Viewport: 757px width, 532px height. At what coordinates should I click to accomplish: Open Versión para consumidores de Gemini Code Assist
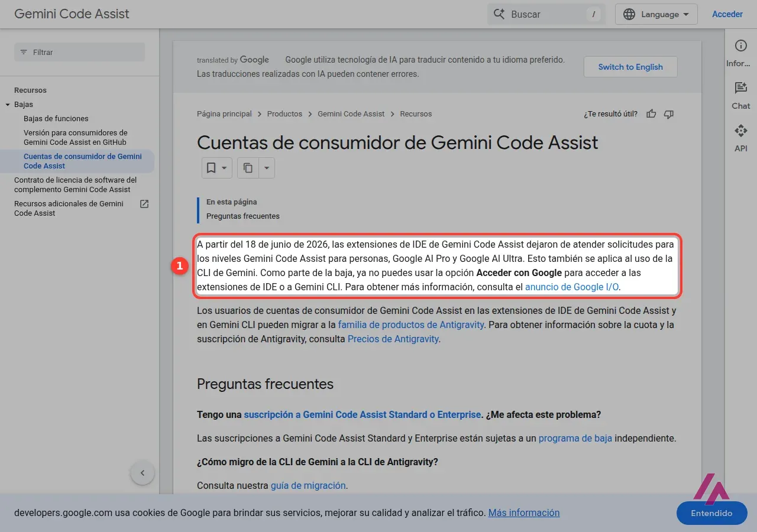[76, 138]
